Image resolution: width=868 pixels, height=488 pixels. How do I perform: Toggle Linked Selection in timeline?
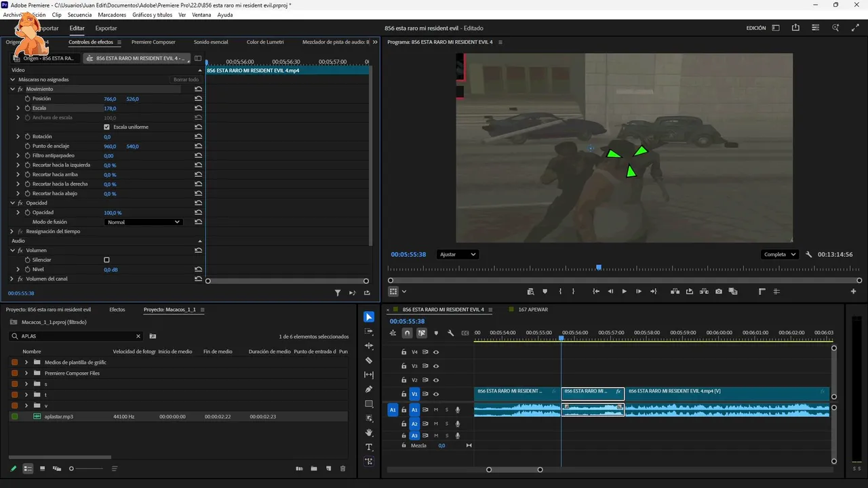coord(422,333)
